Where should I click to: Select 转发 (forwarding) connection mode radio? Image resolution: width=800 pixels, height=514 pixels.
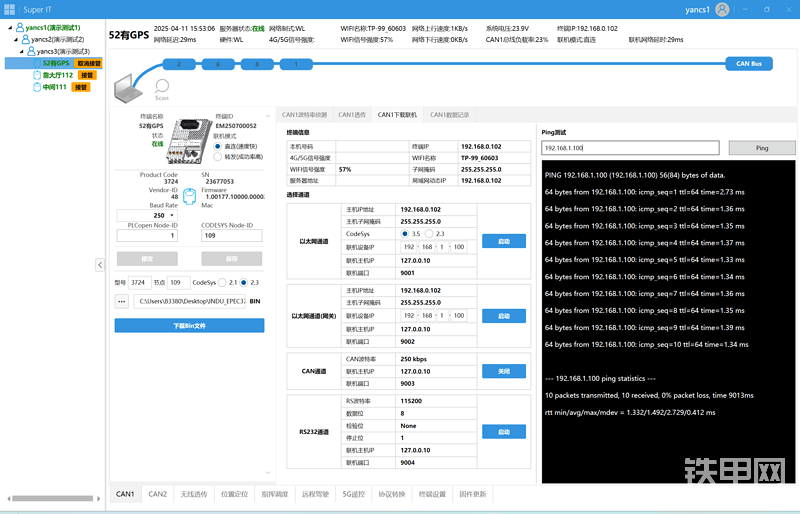[x=218, y=157]
